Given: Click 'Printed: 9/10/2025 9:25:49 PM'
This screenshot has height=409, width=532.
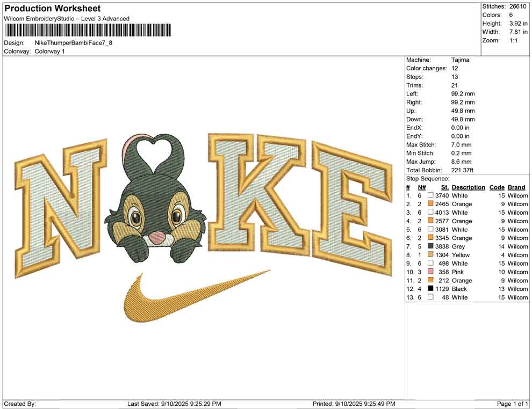Looking at the screenshot, I should (x=354, y=404).
